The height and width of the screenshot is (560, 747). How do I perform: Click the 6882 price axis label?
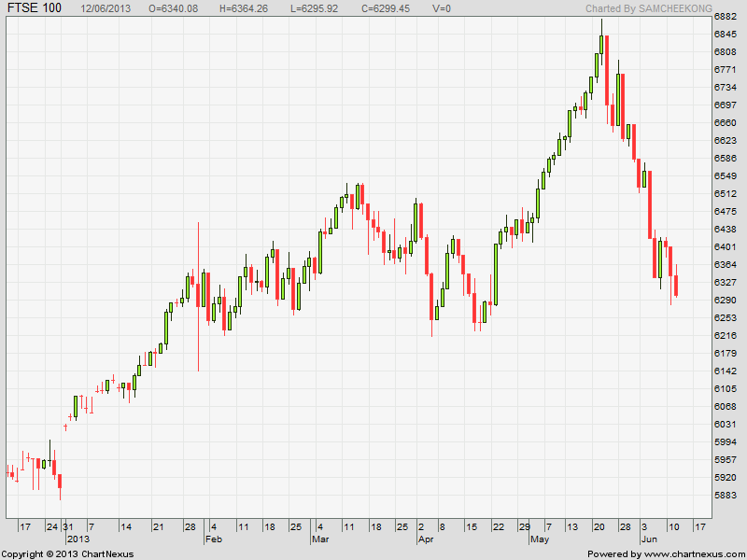coord(726,17)
